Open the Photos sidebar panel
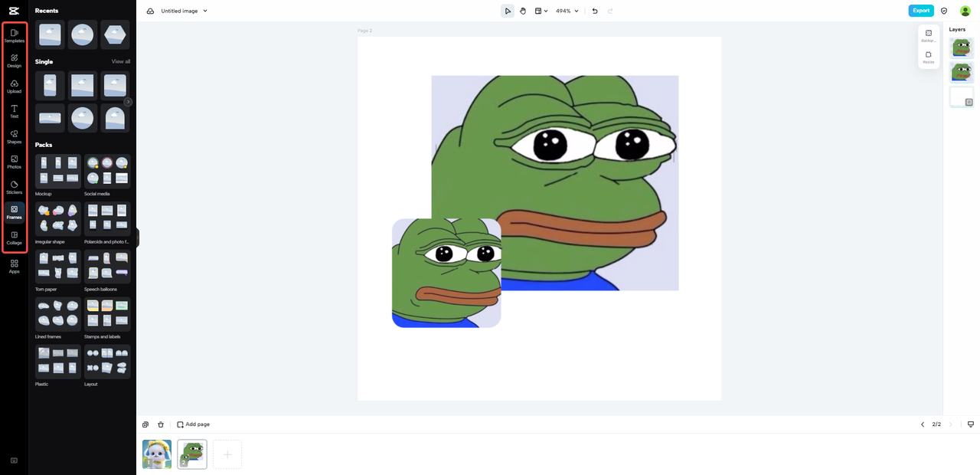 click(x=14, y=162)
